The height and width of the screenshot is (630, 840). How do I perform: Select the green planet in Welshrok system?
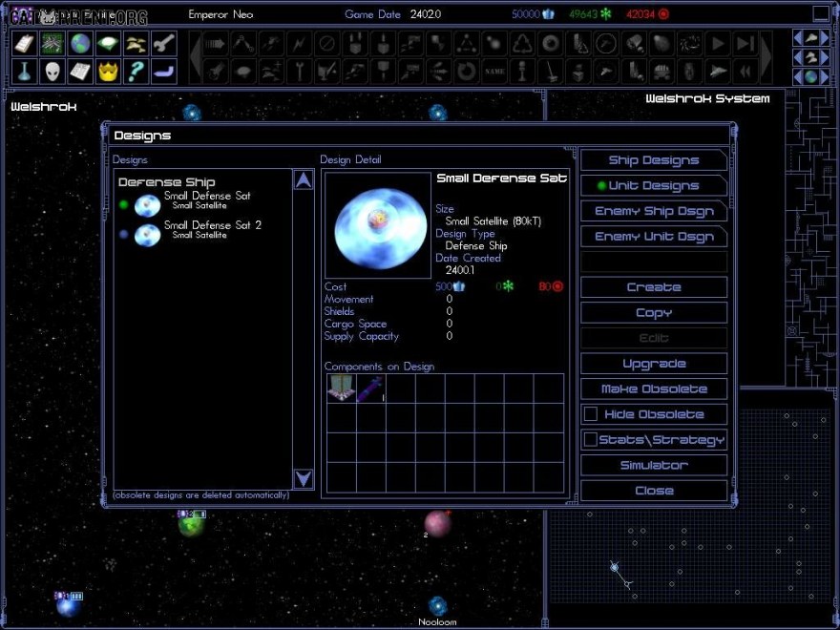[191, 524]
